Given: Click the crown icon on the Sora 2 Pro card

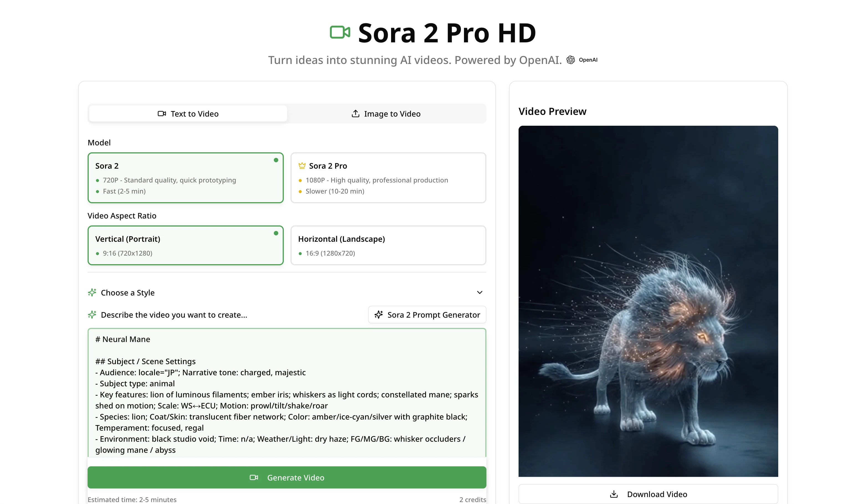Looking at the screenshot, I should click(x=302, y=166).
